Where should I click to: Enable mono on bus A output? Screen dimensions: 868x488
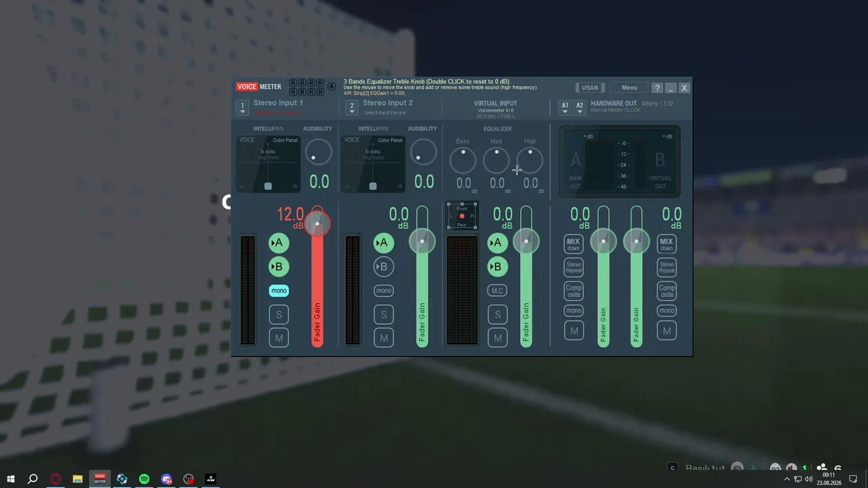574,311
